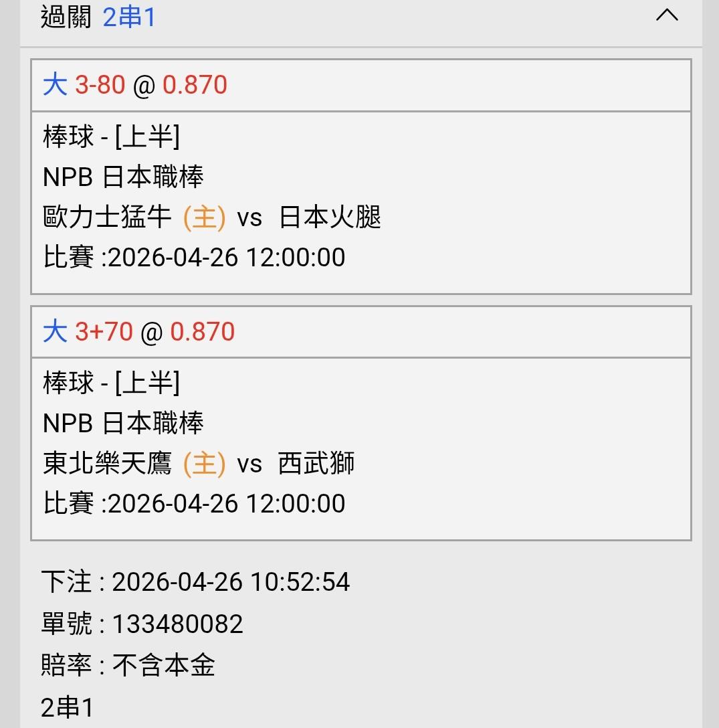Screen dimensions: 719x728
Task: Click the 賠率 不含本金 line
Action: click(x=128, y=666)
